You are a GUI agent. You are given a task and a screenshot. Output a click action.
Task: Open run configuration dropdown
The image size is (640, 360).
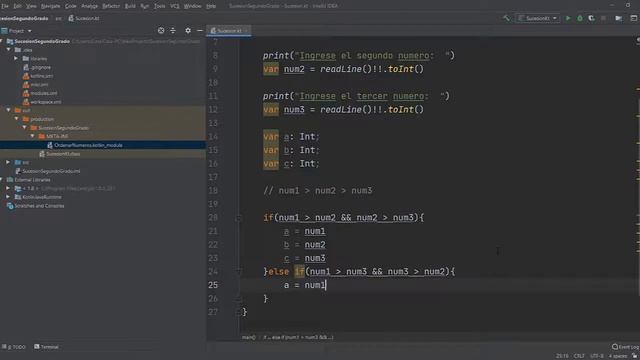537,18
